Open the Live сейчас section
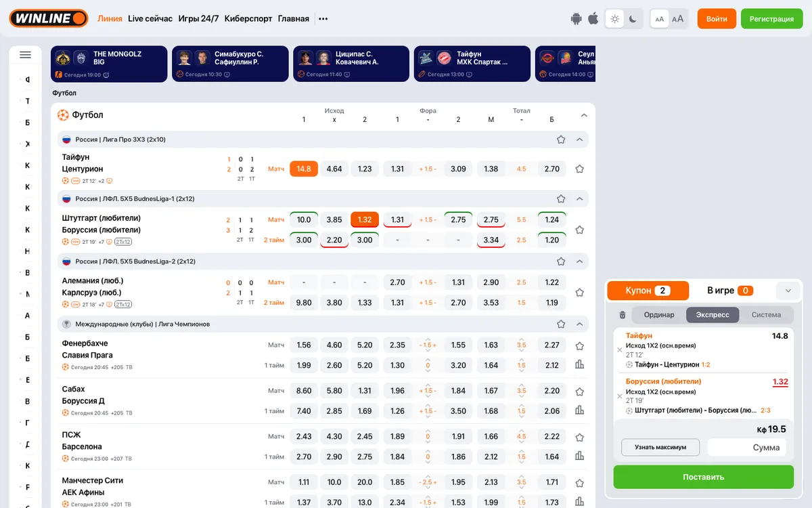 pyautogui.click(x=150, y=19)
